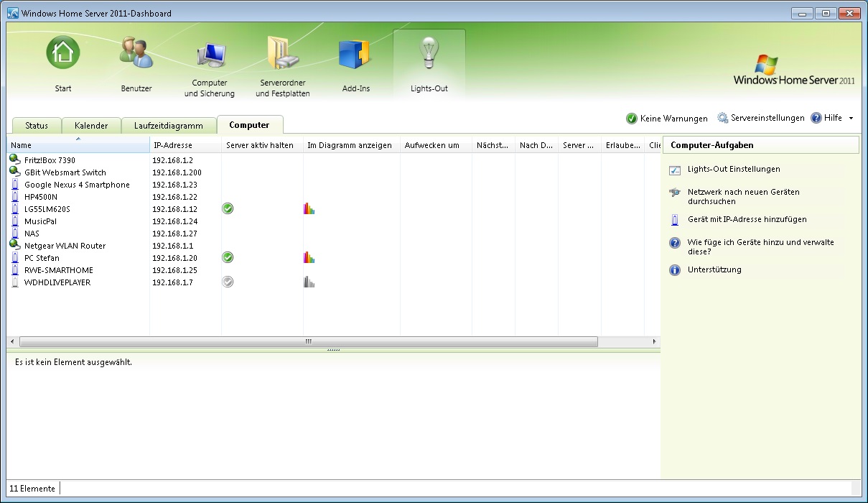Image resolution: width=868 pixels, height=503 pixels.
Task: Click Gerät mit IP-Adresse hinzufügen link
Action: click(747, 219)
